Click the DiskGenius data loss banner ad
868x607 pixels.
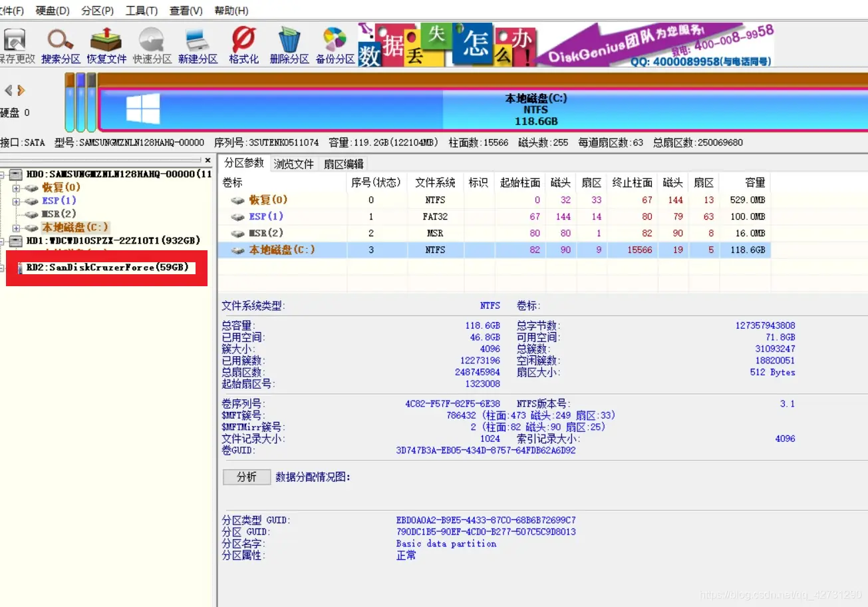coord(566,45)
